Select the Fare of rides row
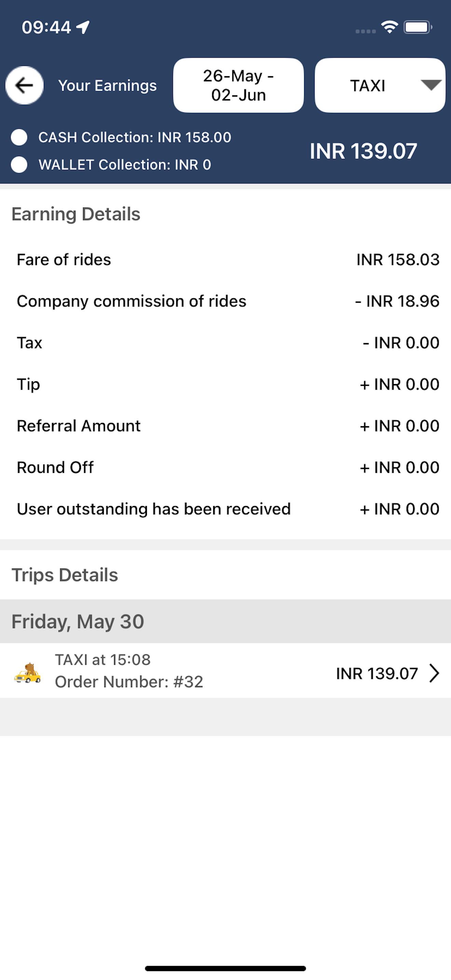The width and height of the screenshot is (451, 980). pyautogui.click(x=225, y=260)
